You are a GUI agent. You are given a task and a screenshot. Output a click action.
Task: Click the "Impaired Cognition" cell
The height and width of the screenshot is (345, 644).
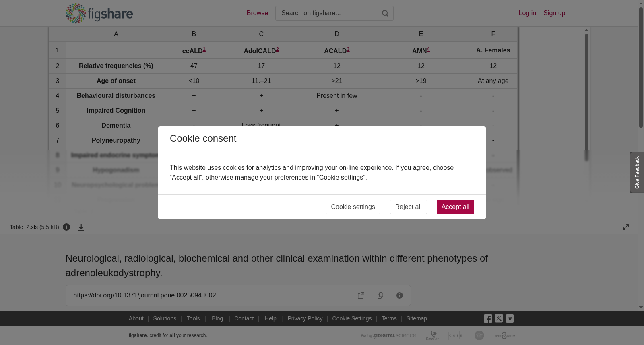click(116, 110)
